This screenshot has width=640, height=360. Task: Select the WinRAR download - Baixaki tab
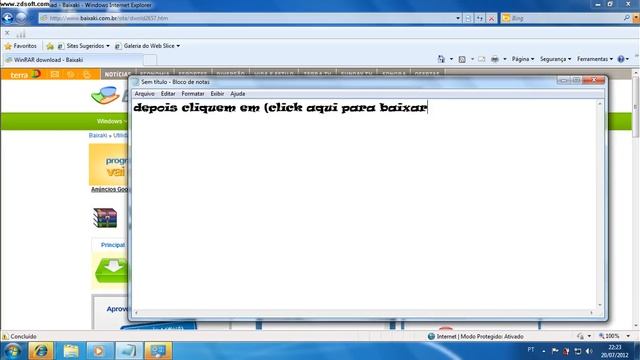(x=73, y=60)
